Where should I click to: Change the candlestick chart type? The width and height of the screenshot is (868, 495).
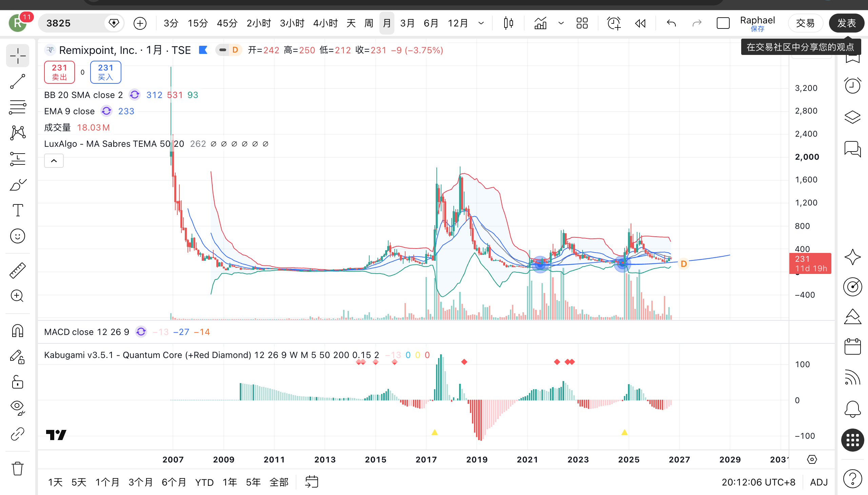(509, 23)
